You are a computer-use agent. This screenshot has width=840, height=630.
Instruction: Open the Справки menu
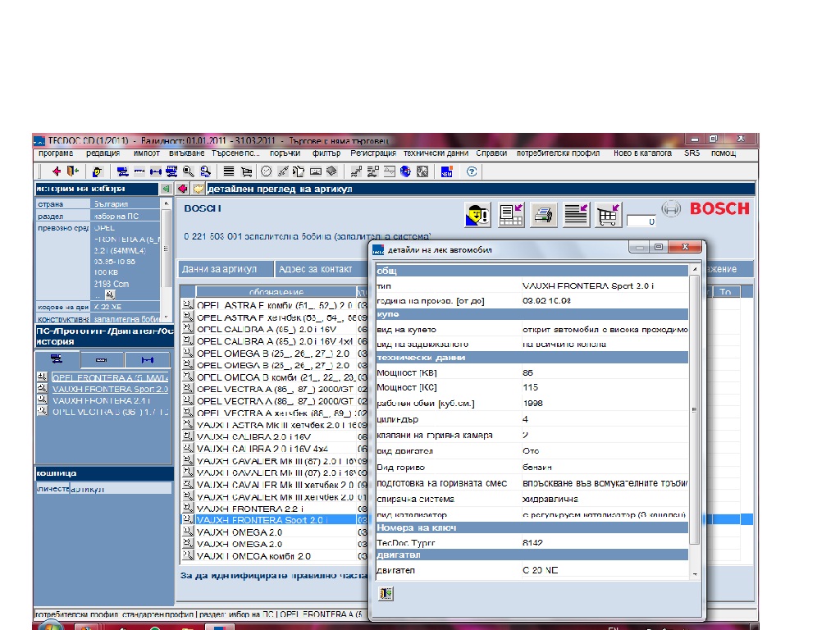[491, 153]
